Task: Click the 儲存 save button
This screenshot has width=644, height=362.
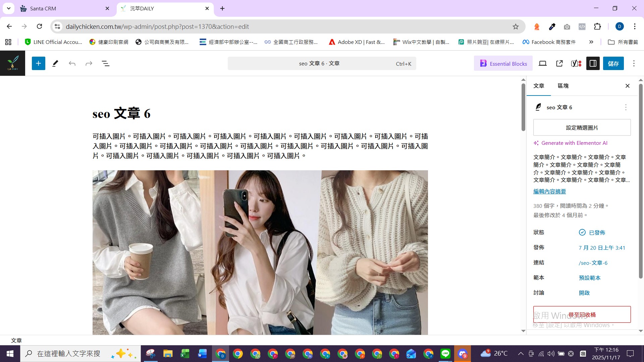Action: point(613,63)
